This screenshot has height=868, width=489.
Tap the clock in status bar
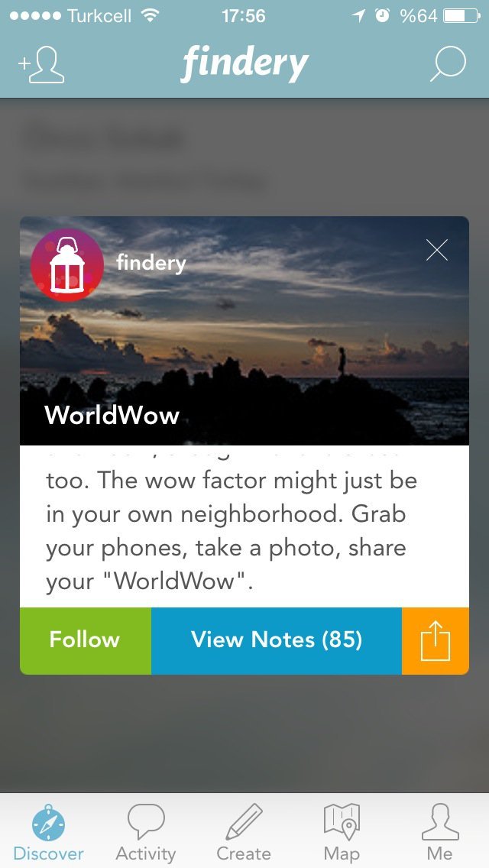[244, 15]
